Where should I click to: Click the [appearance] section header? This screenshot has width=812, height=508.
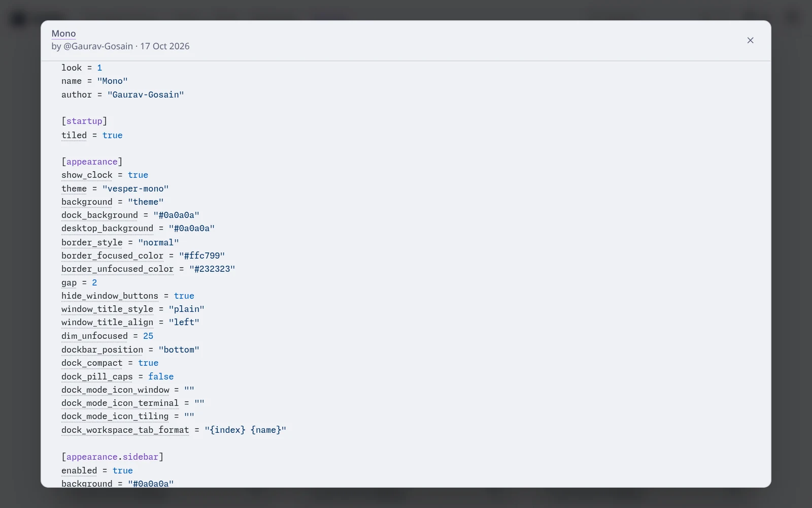(x=92, y=162)
